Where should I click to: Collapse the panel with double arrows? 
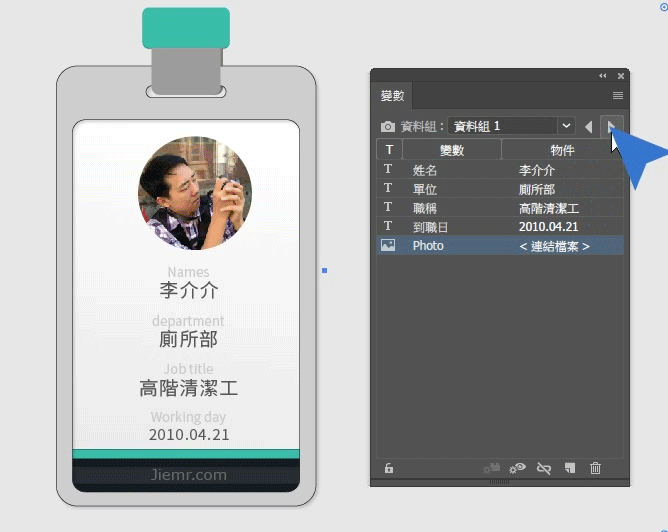pos(602,76)
